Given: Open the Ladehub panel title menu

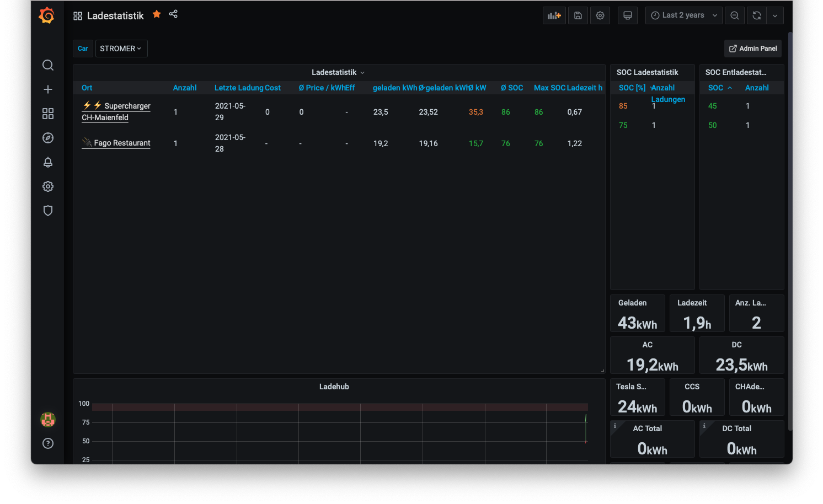Looking at the screenshot, I should [x=334, y=387].
